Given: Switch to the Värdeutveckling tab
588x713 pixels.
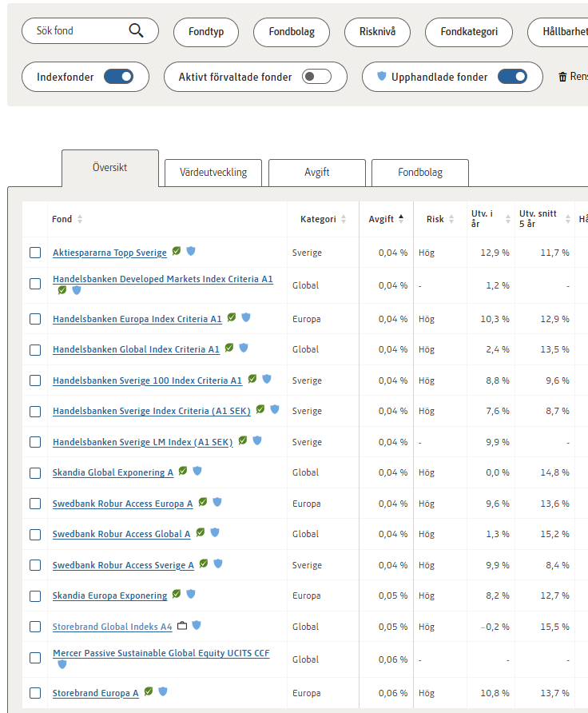Looking at the screenshot, I should 213,173.
